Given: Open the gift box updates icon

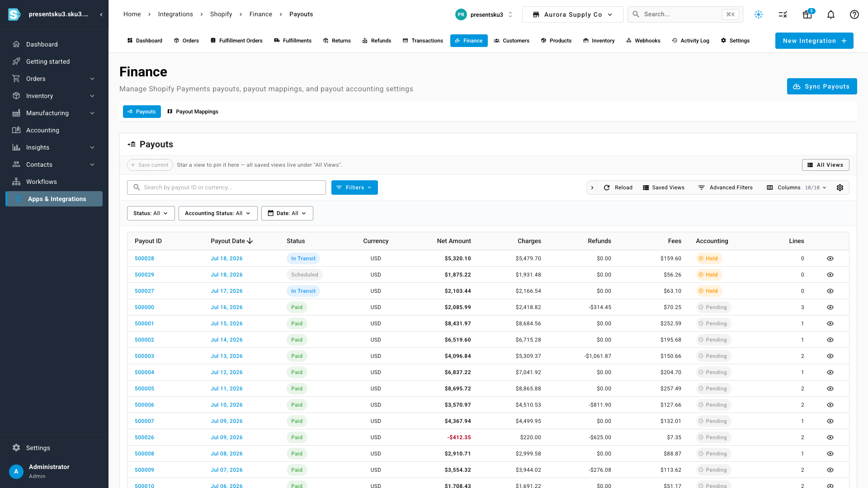Looking at the screenshot, I should click(807, 14).
